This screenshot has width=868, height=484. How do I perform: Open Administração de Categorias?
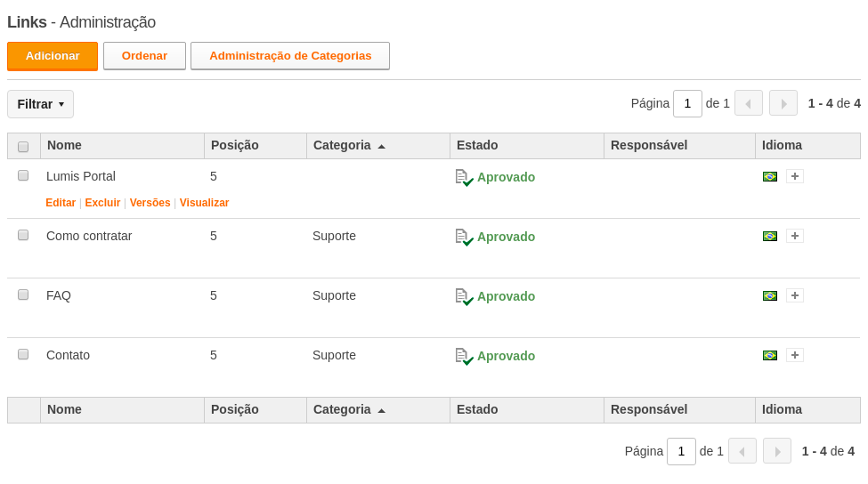[290, 56]
